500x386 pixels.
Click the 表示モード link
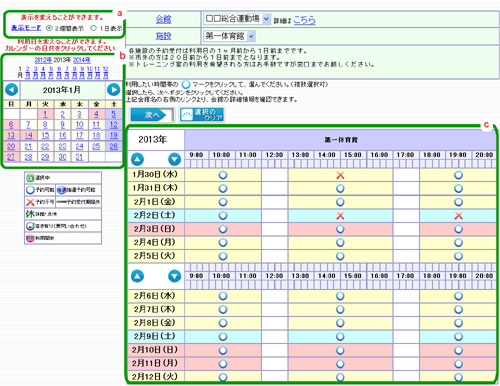[26, 28]
